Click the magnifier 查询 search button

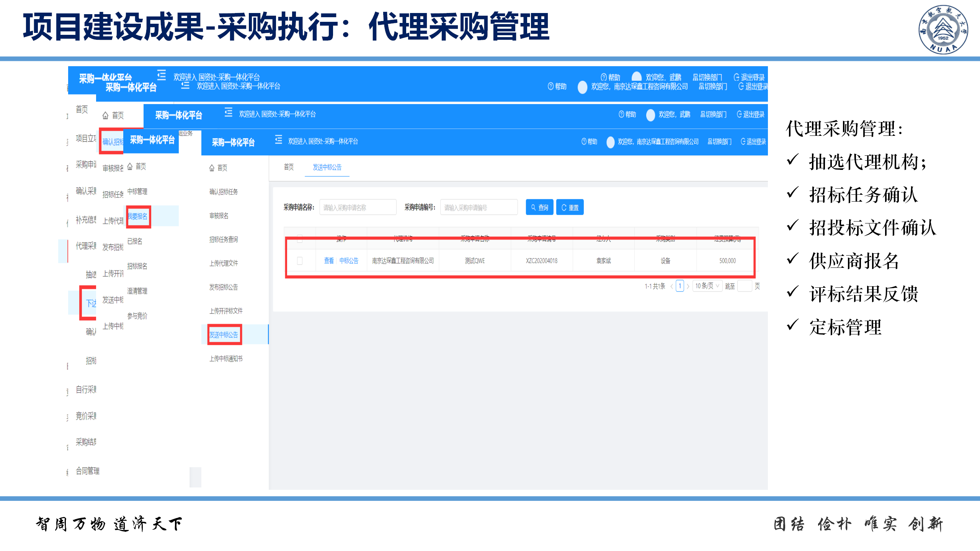[x=539, y=207]
